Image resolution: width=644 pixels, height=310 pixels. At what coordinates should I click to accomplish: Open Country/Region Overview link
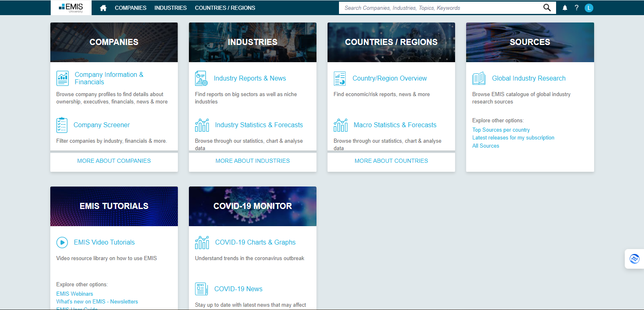coord(390,79)
